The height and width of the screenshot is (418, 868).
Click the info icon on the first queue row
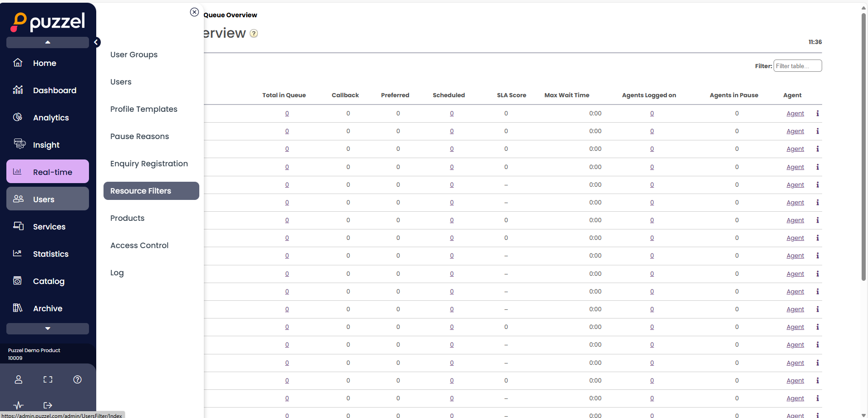(x=818, y=114)
